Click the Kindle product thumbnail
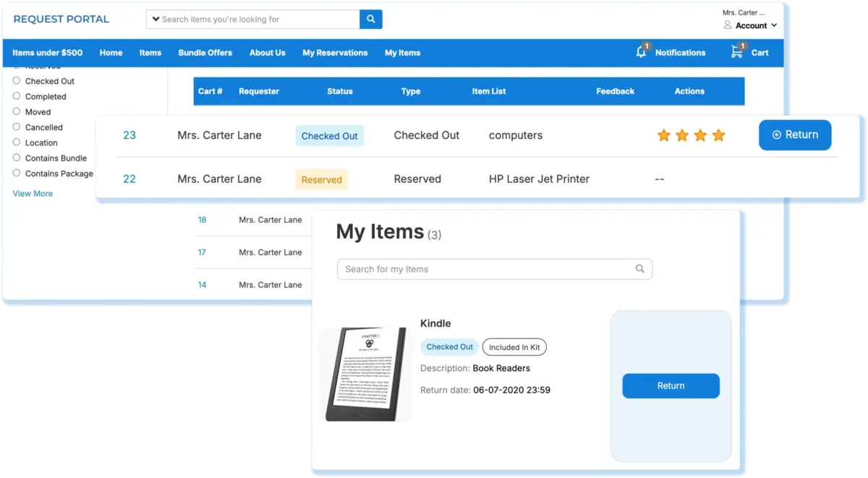 pos(366,374)
